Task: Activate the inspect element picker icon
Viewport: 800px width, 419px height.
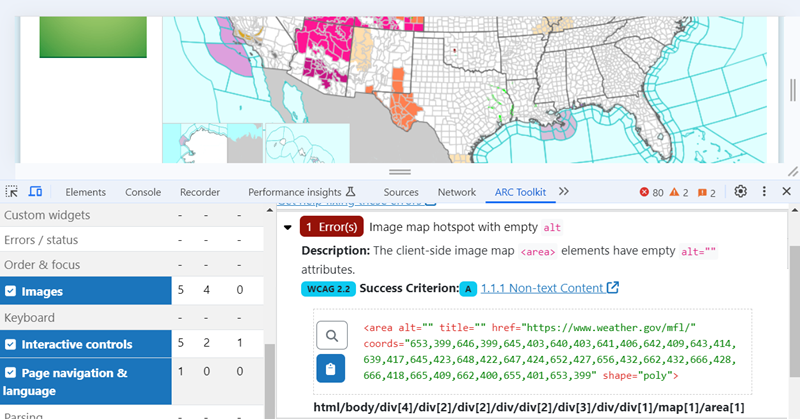Action: (x=11, y=192)
